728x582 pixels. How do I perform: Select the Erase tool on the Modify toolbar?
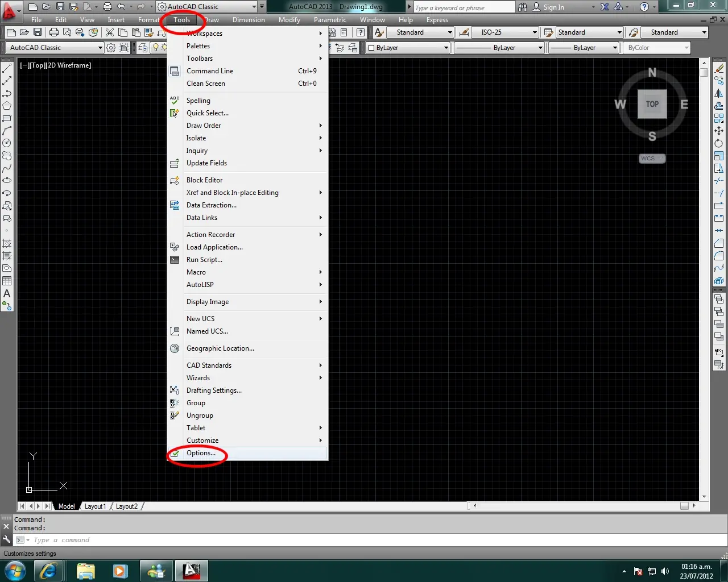[x=718, y=68]
